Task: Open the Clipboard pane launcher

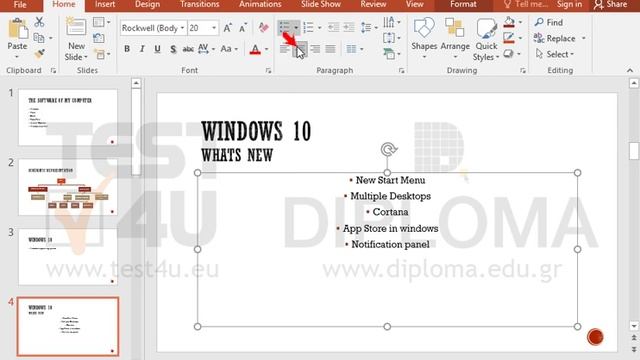Action: pos(53,71)
